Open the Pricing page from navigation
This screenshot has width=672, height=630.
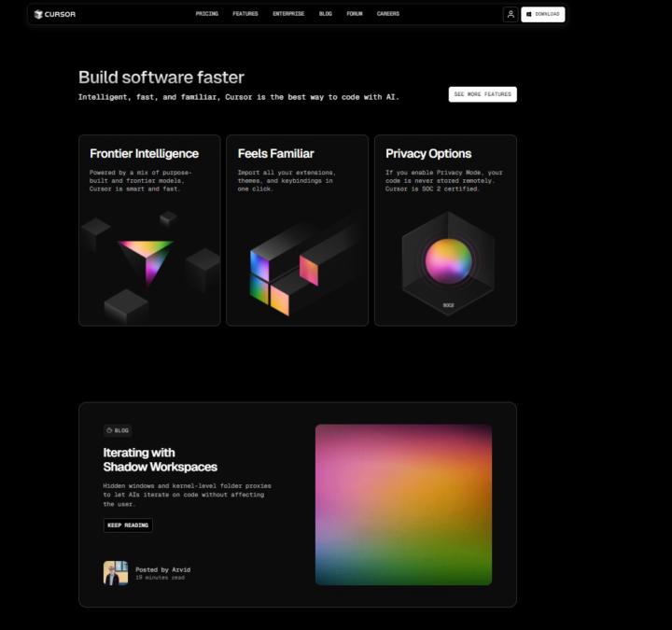pos(206,14)
